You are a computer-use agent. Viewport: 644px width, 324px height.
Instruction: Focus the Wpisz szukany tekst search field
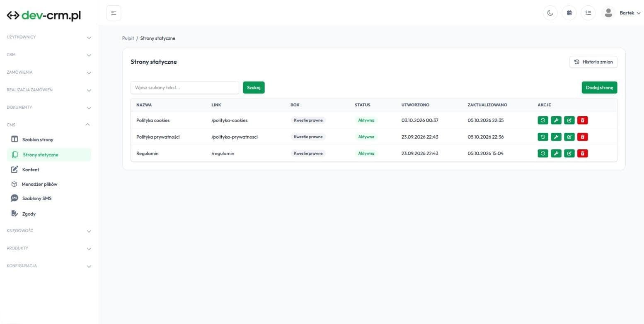click(185, 88)
